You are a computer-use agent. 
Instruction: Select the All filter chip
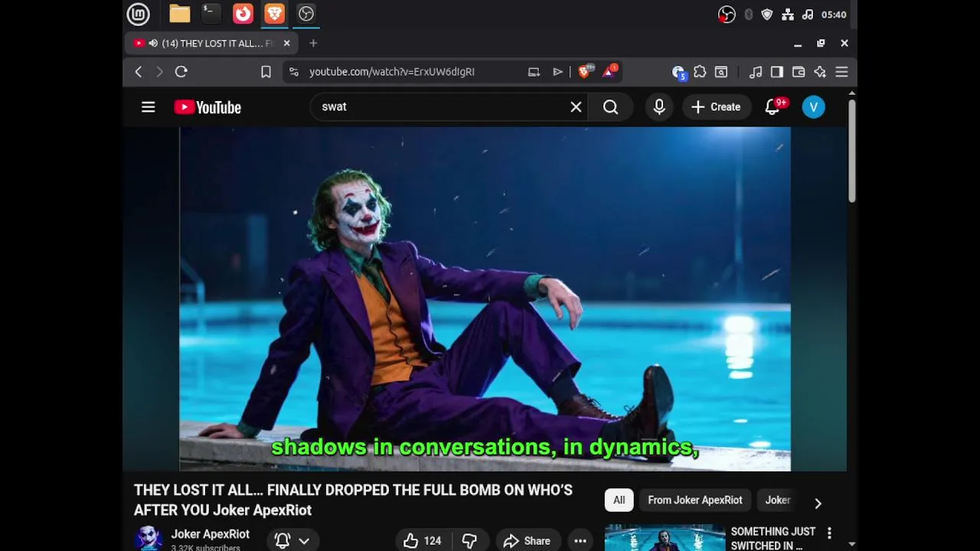(619, 500)
